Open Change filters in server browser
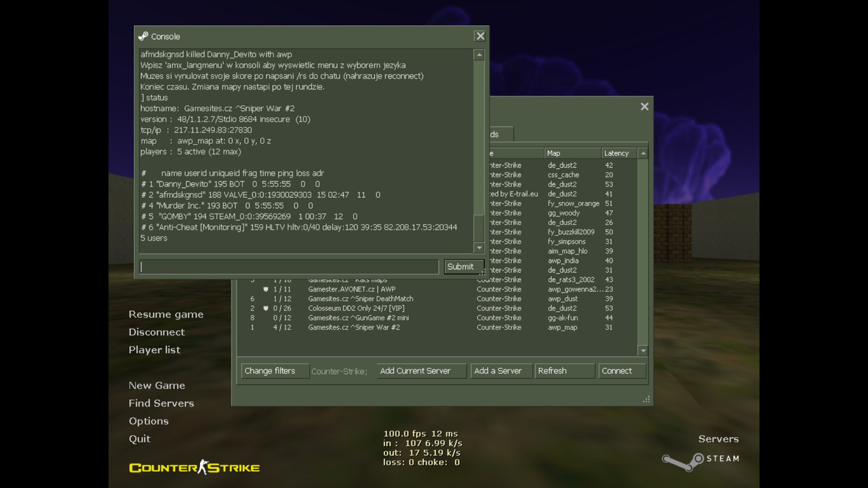Image resolution: width=868 pixels, height=488 pixels. pos(275,371)
